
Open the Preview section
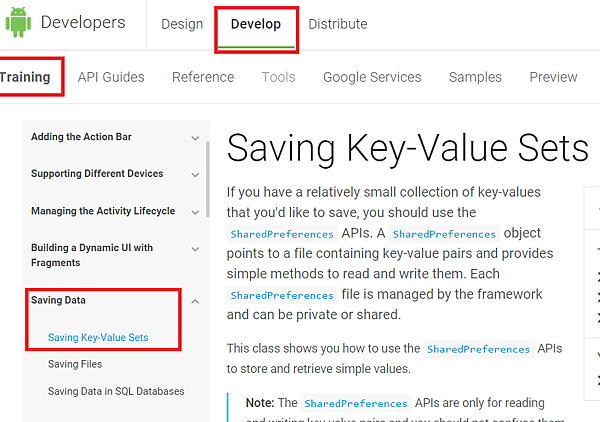pos(553,77)
